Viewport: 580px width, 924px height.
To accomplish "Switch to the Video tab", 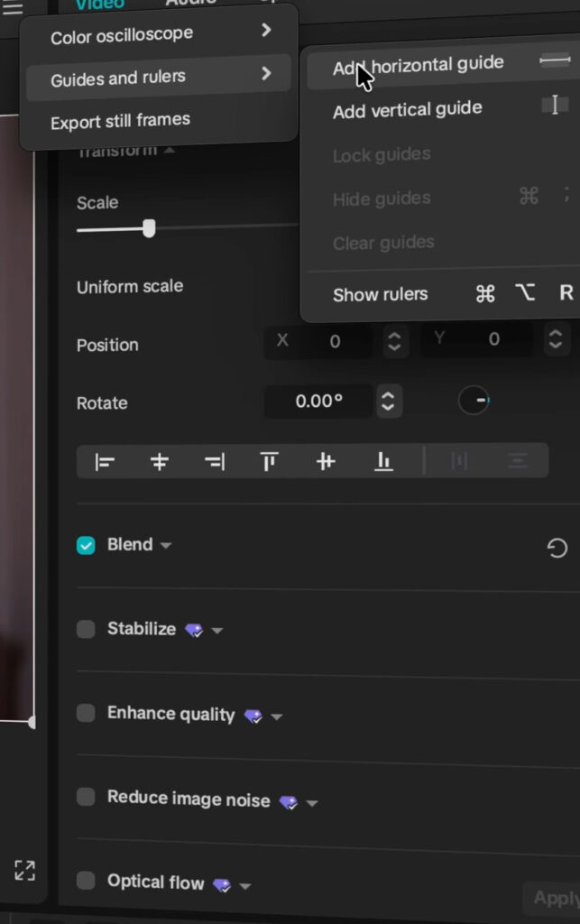I will tap(100, 4).
